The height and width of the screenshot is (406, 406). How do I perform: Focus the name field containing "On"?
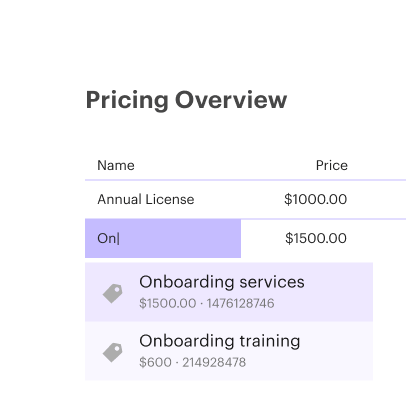click(163, 238)
